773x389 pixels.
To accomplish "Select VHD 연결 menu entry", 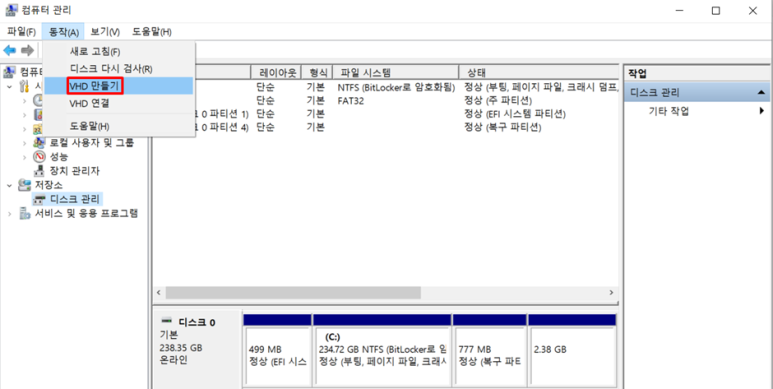I will click(x=118, y=104).
